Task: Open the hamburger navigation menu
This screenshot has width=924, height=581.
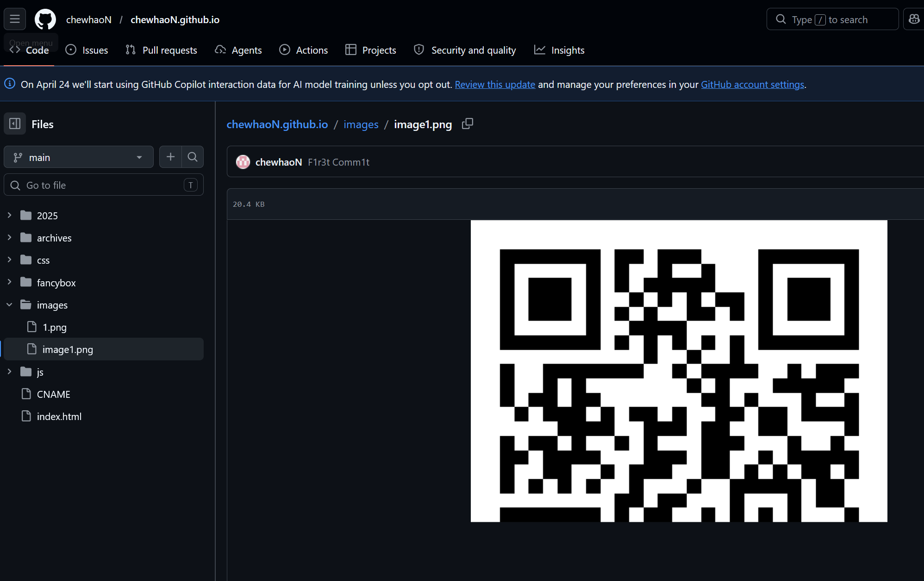Action: 15,19
